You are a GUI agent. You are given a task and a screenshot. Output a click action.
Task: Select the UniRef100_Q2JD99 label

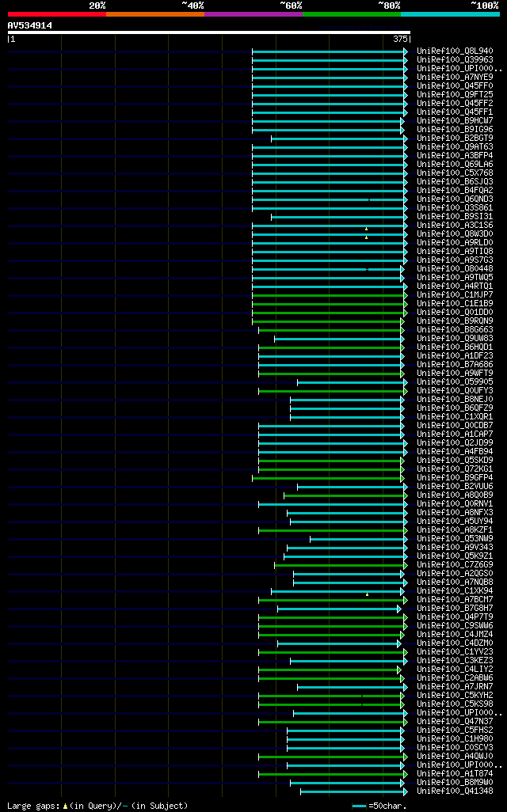click(456, 442)
